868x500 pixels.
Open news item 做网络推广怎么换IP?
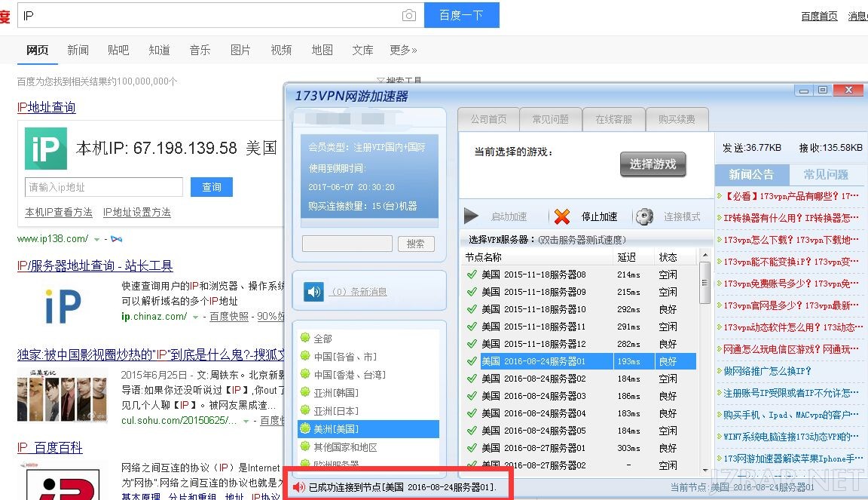pos(767,371)
